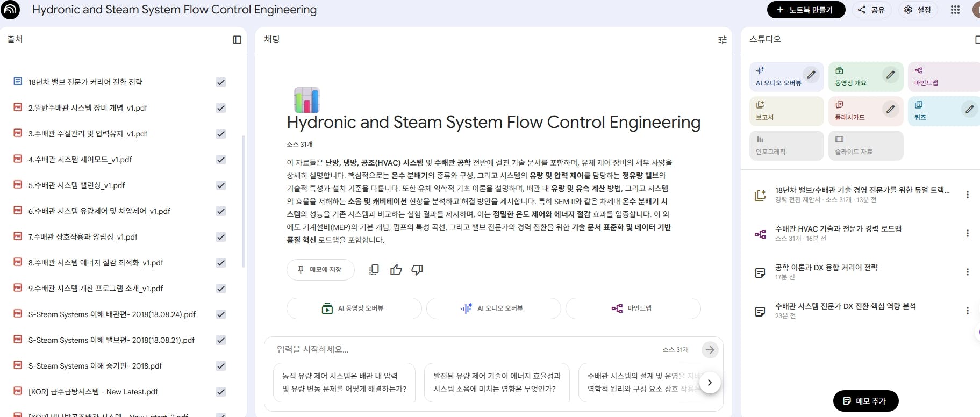980x417 pixels.
Task: Add a note with 메모 추가
Action: 865,401
